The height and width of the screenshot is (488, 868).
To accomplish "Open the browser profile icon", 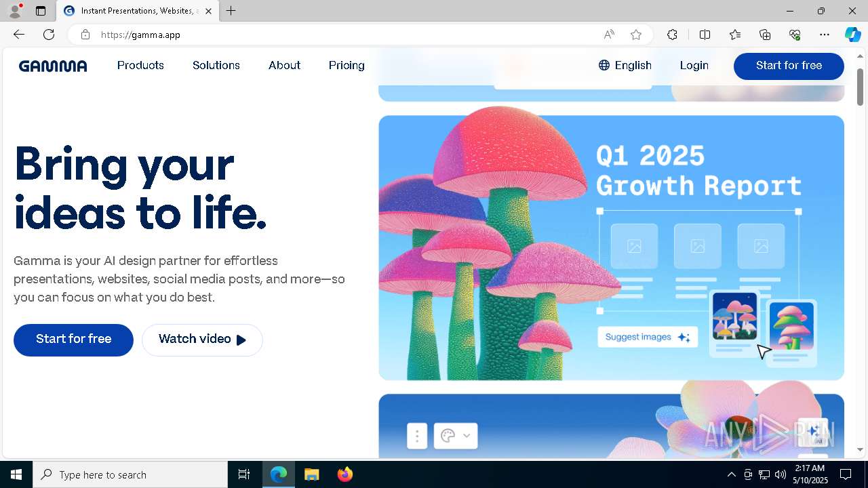I will coord(14,11).
